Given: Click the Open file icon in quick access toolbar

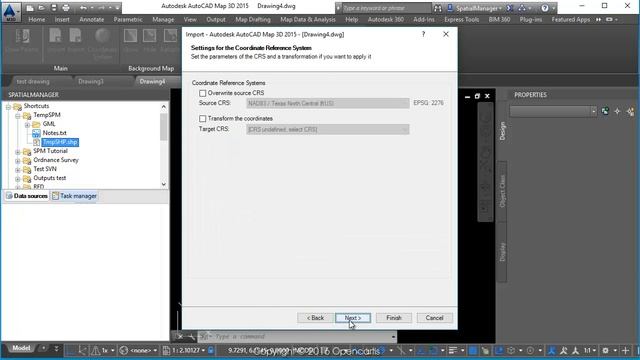Looking at the screenshot, I should tap(42, 8).
